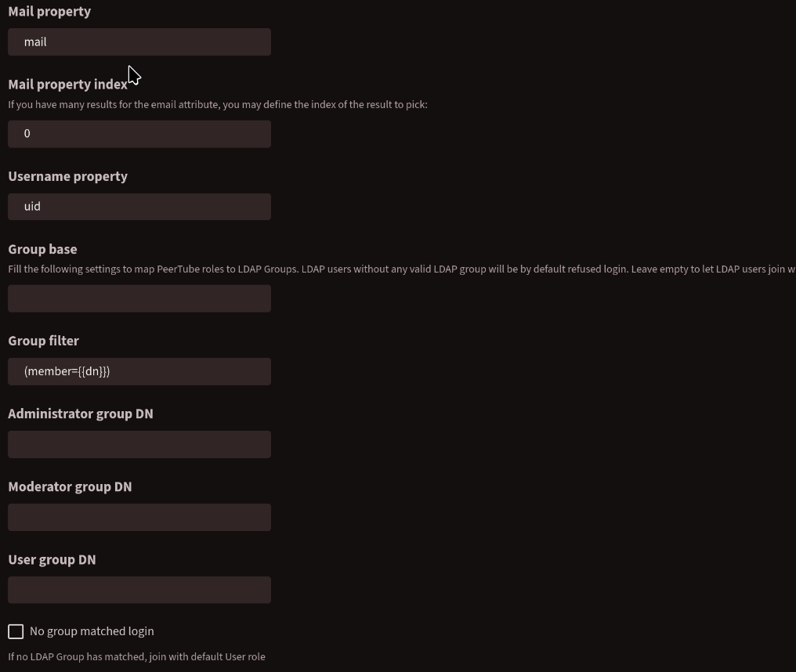
Task: Focus the Administrator group DN field
Action: [x=139, y=444]
